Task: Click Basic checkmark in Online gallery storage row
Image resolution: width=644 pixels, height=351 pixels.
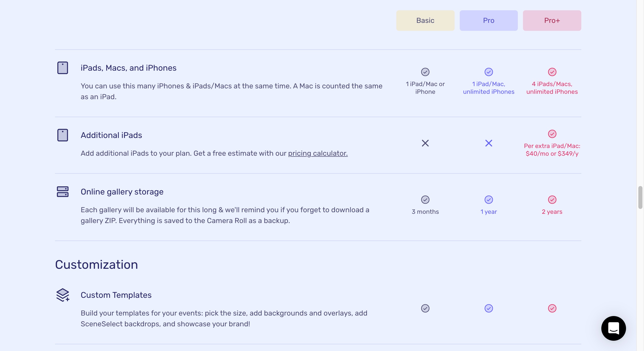Action: 425,200
